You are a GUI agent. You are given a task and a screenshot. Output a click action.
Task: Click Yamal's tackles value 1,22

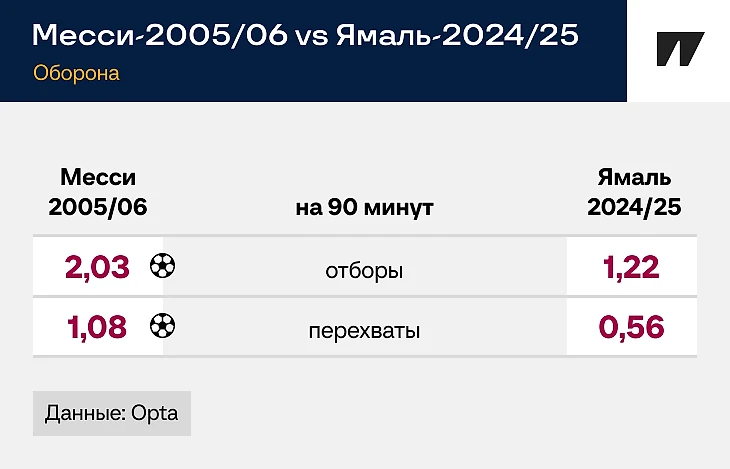[x=630, y=267]
